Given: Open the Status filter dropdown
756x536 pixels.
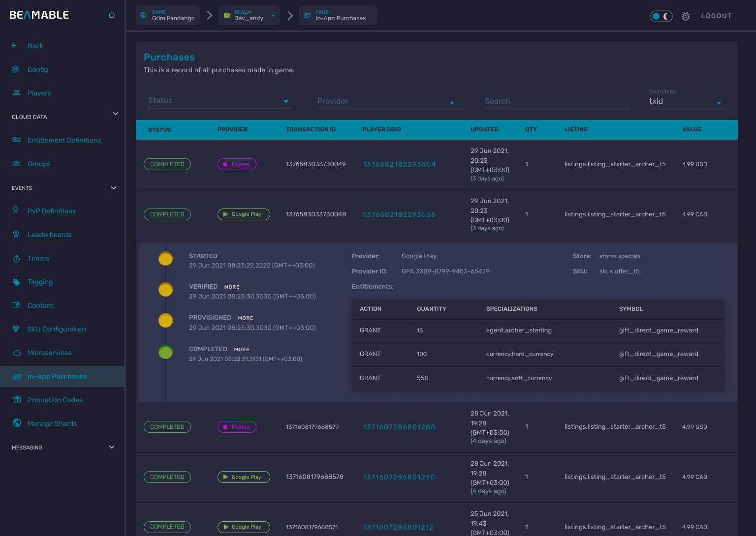Looking at the screenshot, I should (220, 100).
